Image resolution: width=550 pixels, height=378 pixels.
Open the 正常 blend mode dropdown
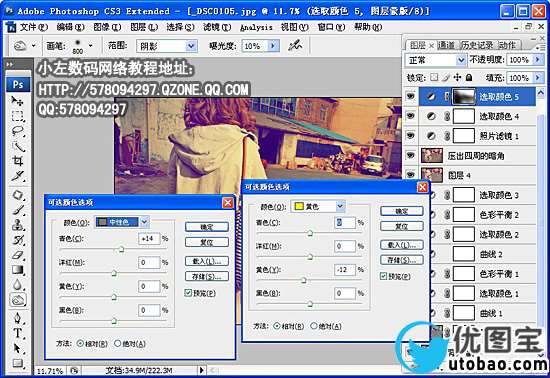[461, 60]
